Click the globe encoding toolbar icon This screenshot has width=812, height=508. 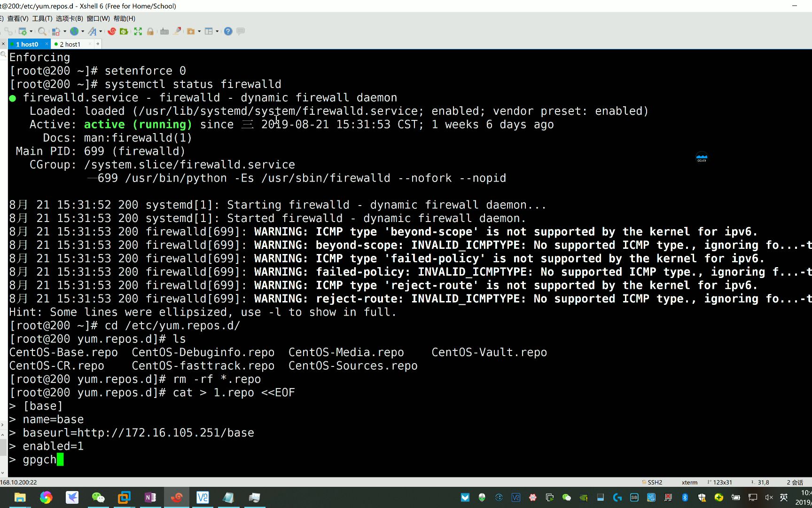(74, 32)
